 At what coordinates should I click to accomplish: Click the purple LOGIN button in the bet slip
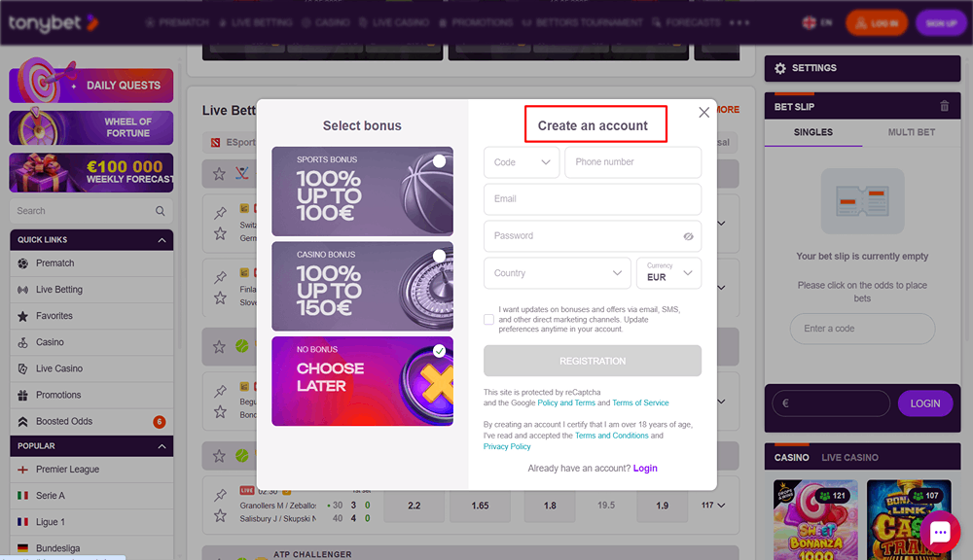pos(924,403)
